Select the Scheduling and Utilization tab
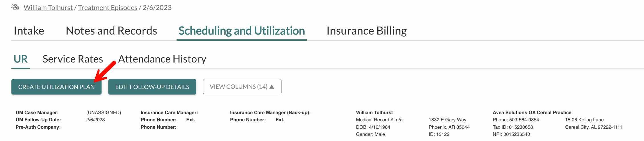Screen dimensions: 644x141 242,31
